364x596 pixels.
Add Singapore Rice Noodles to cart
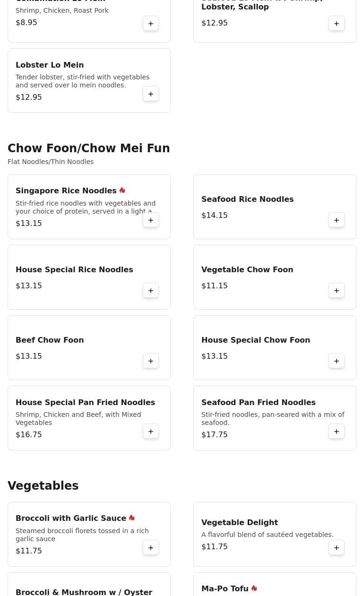tap(151, 220)
